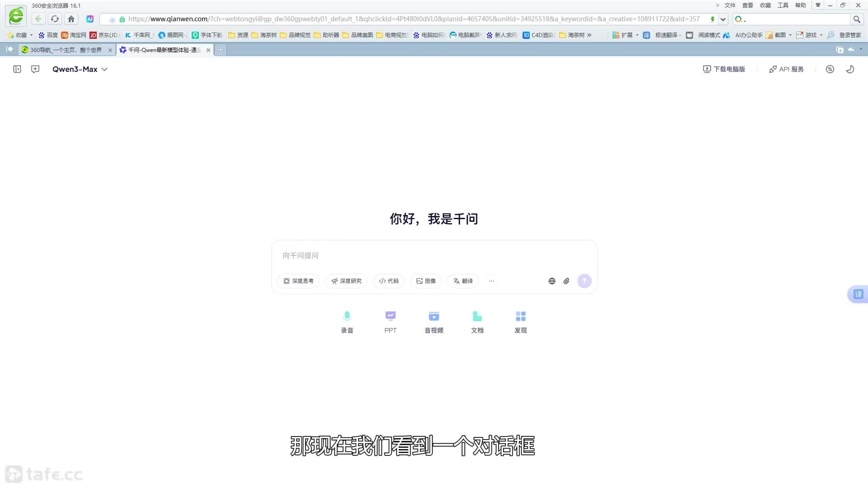The height and width of the screenshot is (488, 868).
Task: Expand more bookmarks chevron
Action: (x=589, y=35)
